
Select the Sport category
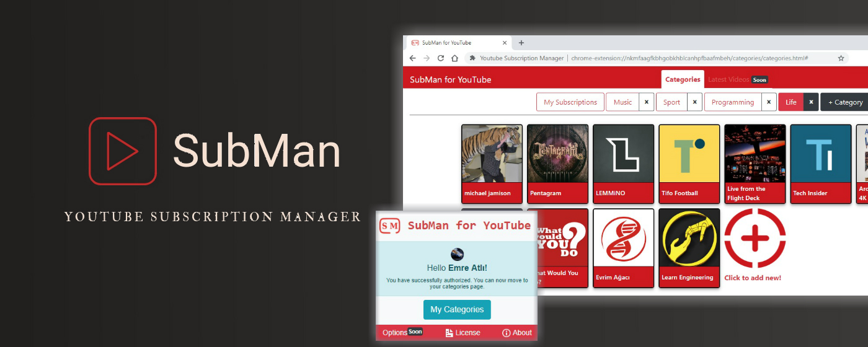pos(671,102)
